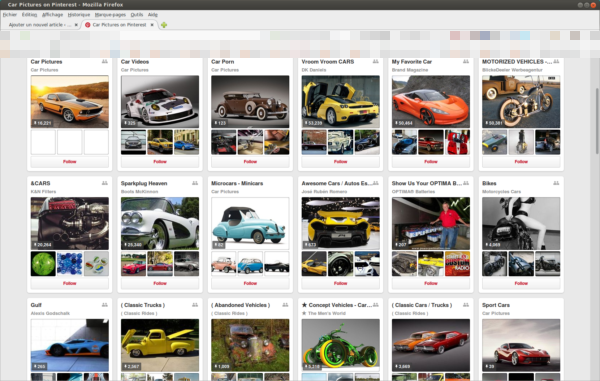Click the group icon on Concept Vehicles board
The image size is (600, 381).
(x=376, y=304)
